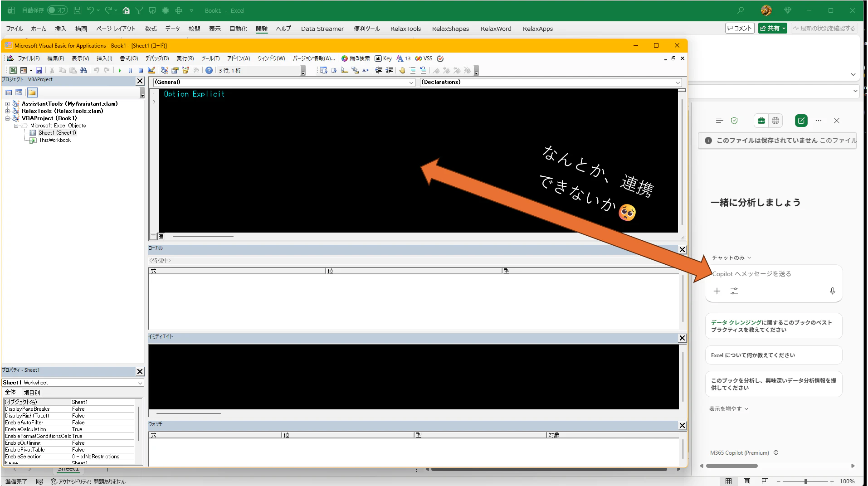This screenshot has width=868, height=486.
Task: Click View Object icon in Project pane
Action: (x=19, y=92)
